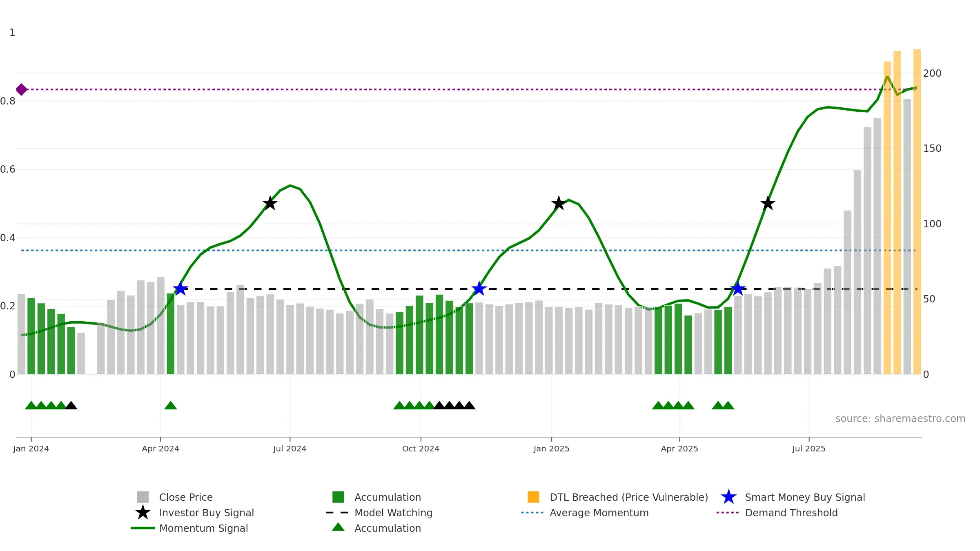The height and width of the screenshot is (551, 980).
Task: Click the Investor Buy Signal legend star icon
Action: click(x=143, y=513)
